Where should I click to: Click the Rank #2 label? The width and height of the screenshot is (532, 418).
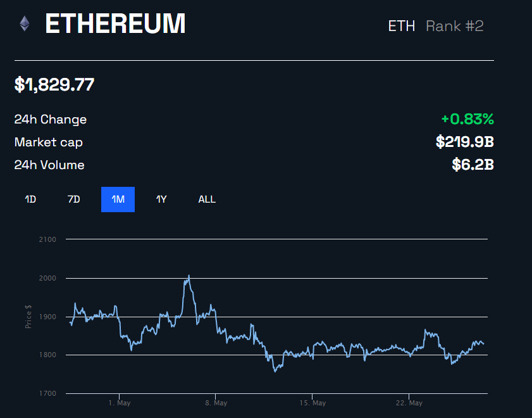pos(455,26)
